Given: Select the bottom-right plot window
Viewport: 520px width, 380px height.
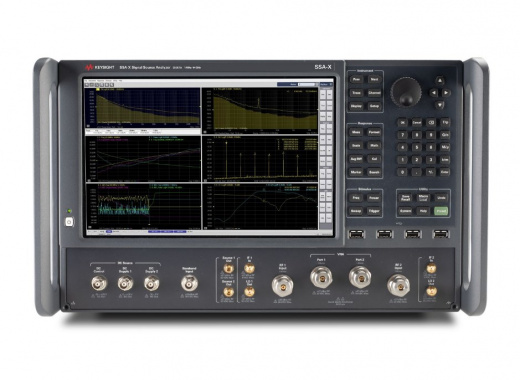Looking at the screenshot, I should click(x=260, y=206).
